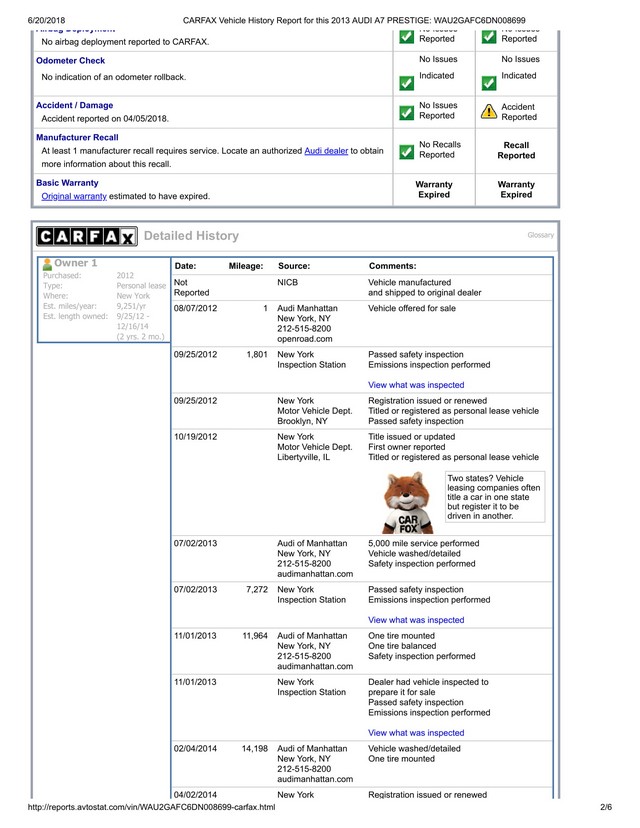Click the 'Owner 1' label
The width and height of the screenshot is (640, 828).
[76, 263]
